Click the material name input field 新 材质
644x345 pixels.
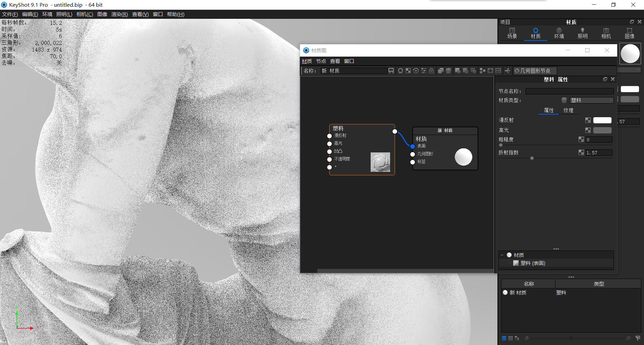click(x=354, y=71)
